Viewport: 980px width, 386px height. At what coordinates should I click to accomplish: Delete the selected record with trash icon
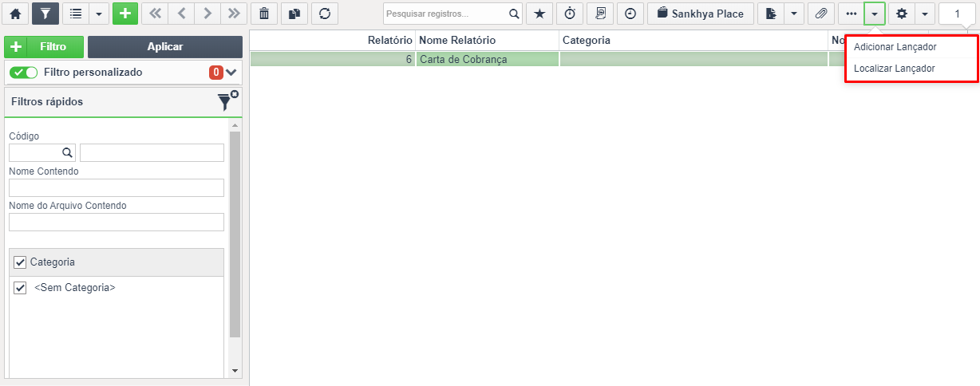[264, 14]
